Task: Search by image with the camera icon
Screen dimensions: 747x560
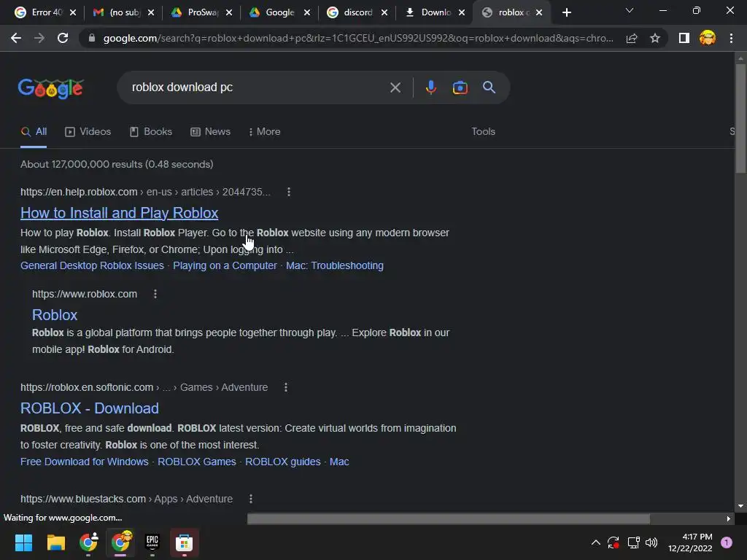Action: coord(460,87)
